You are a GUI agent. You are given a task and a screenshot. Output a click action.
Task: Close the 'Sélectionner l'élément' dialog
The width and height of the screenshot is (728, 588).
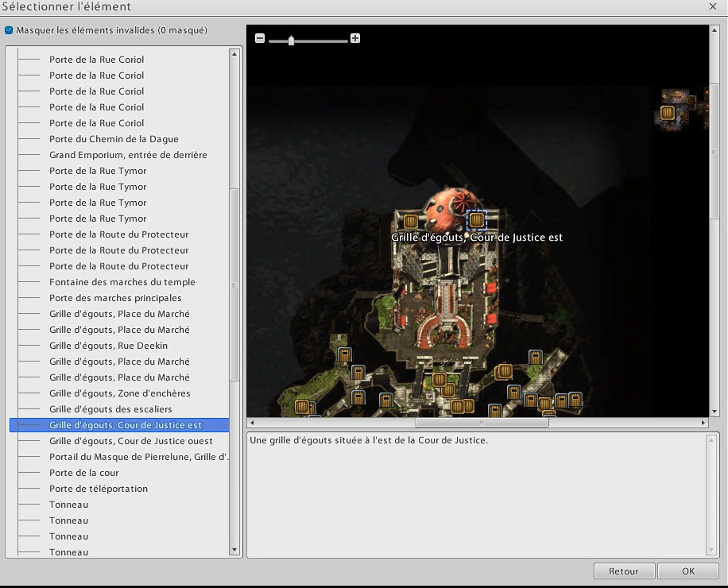pos(713,6)
